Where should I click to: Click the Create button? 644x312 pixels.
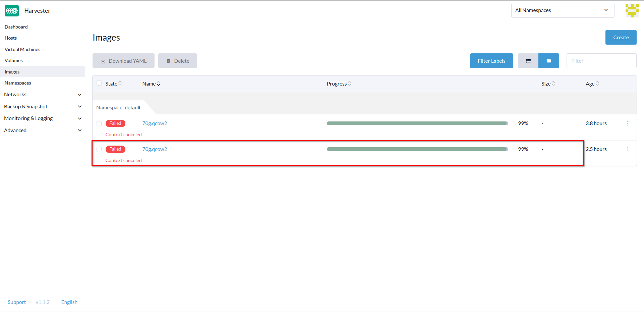[621, 37]
